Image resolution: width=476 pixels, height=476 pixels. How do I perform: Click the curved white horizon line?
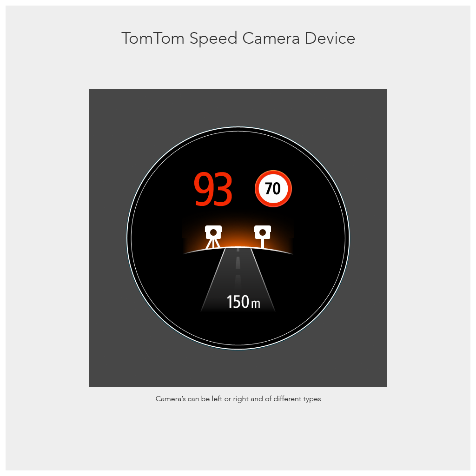pos(238,248)
